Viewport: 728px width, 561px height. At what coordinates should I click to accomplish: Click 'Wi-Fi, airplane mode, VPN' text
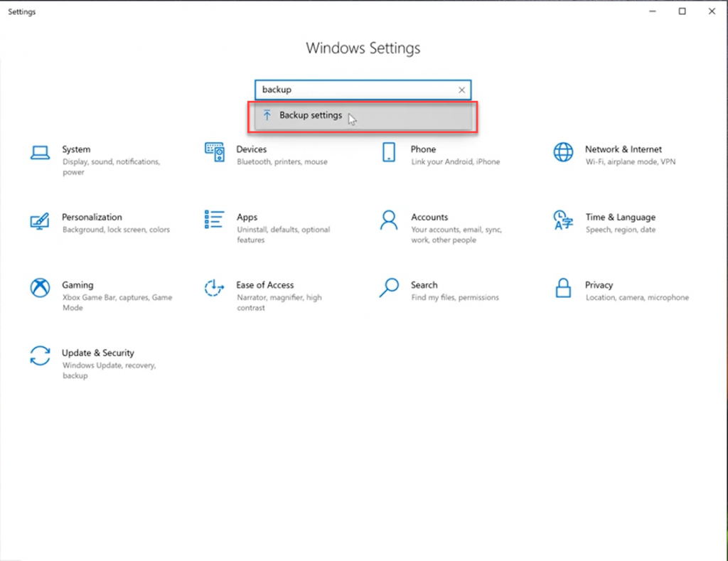(x=631, y=161)
